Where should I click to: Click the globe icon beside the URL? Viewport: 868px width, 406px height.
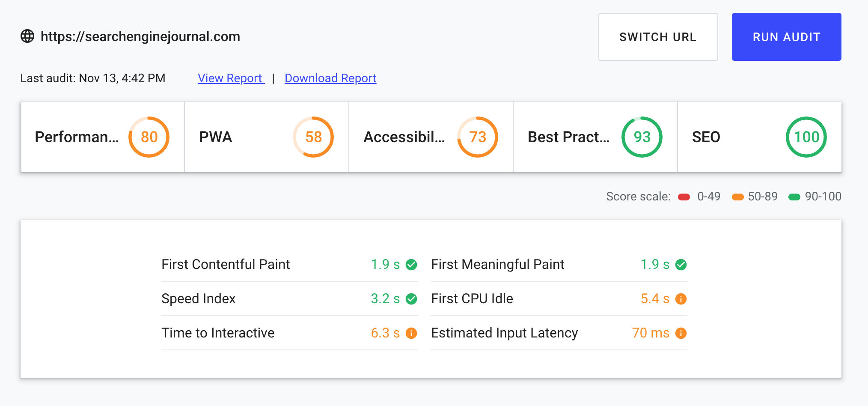[x=27, y=36]
